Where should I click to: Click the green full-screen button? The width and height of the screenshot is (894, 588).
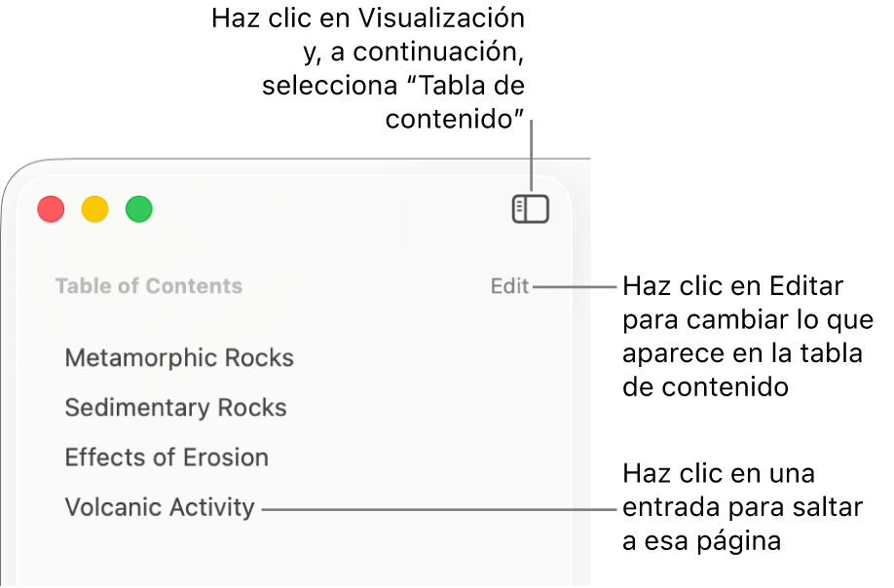[x=139, y=209]
